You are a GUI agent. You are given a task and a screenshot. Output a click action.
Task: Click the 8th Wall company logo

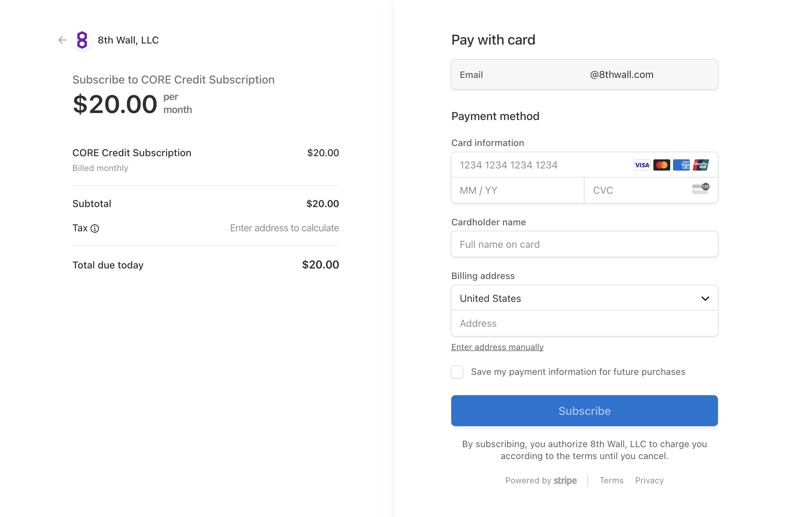pos(82,40)
